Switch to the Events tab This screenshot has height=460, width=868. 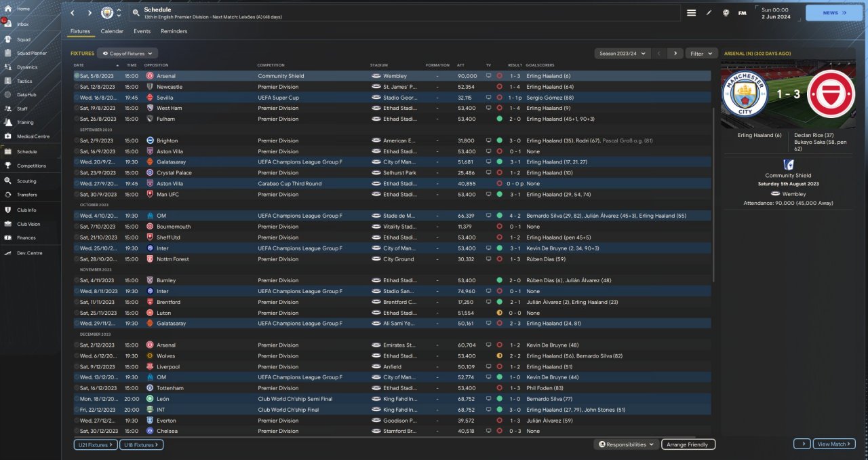pos(142,31)
